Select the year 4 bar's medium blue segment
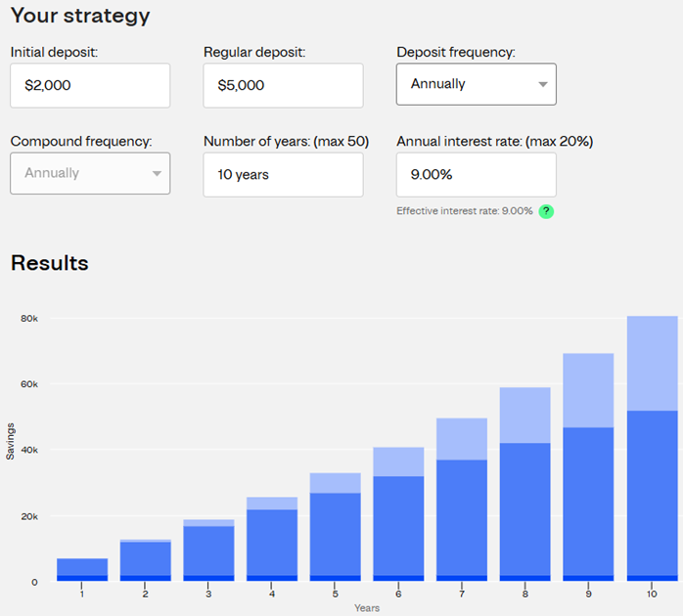The width and height of the screenshot is (683, 616). (272, 542)
